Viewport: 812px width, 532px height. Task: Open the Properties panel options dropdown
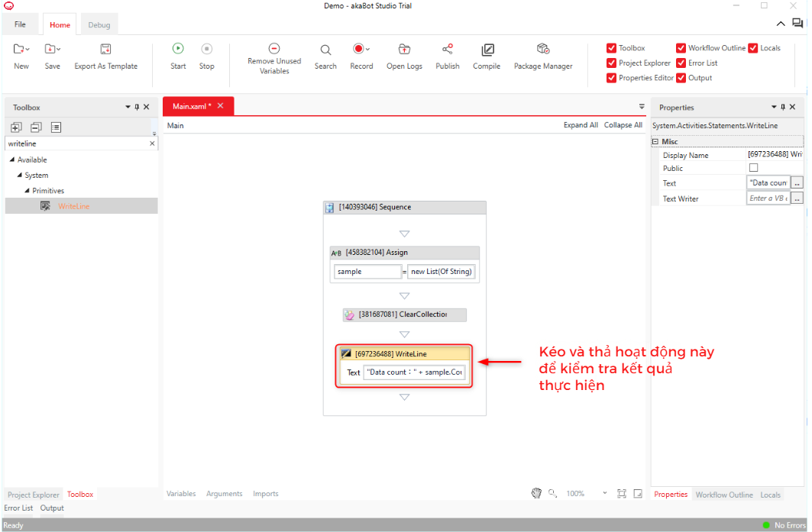pyautogui.click(x=775, y=107)
